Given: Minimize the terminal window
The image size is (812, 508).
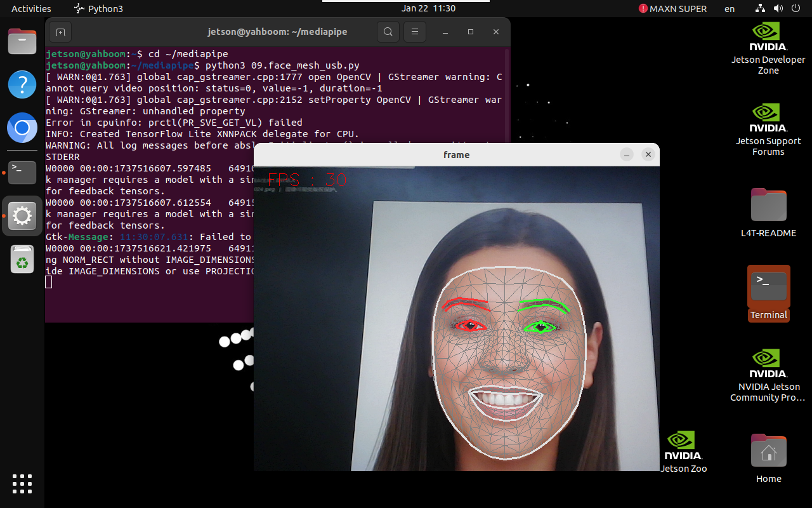Looking at the screenshot, I should tap(445, 32).
